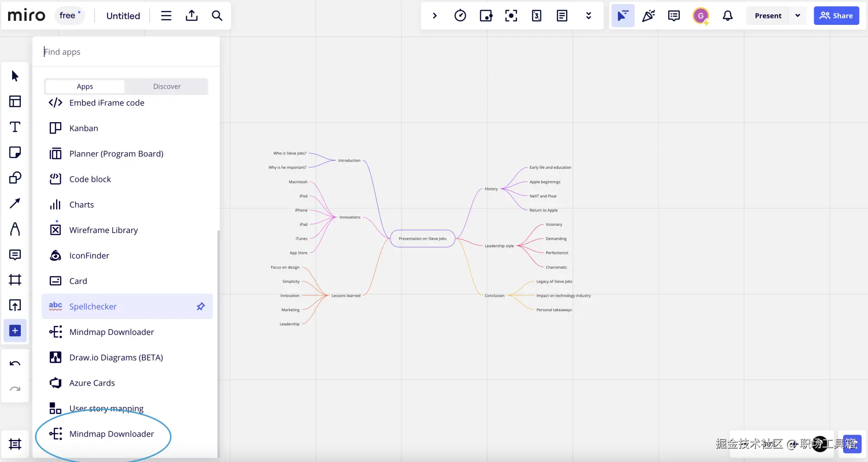868x462 pixels.
Task: Expand more tools with double chevron
Action: pos(589,16)
